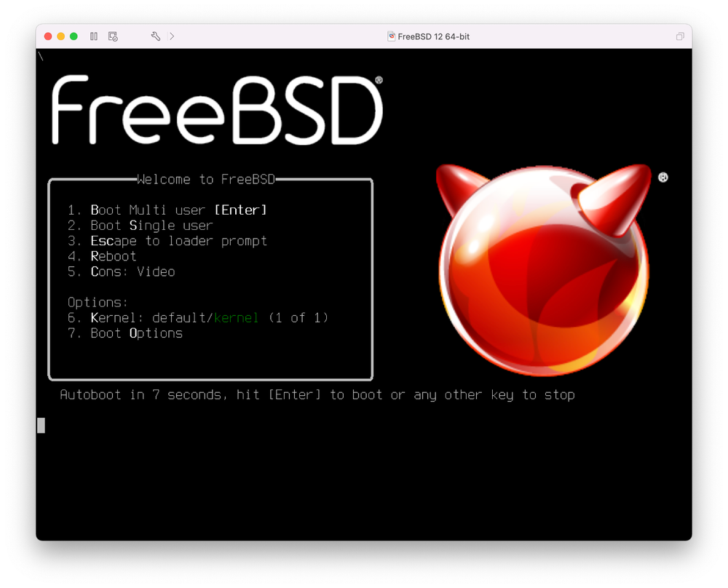Click the Reboot boot menu entry

(x=113, y=256)
